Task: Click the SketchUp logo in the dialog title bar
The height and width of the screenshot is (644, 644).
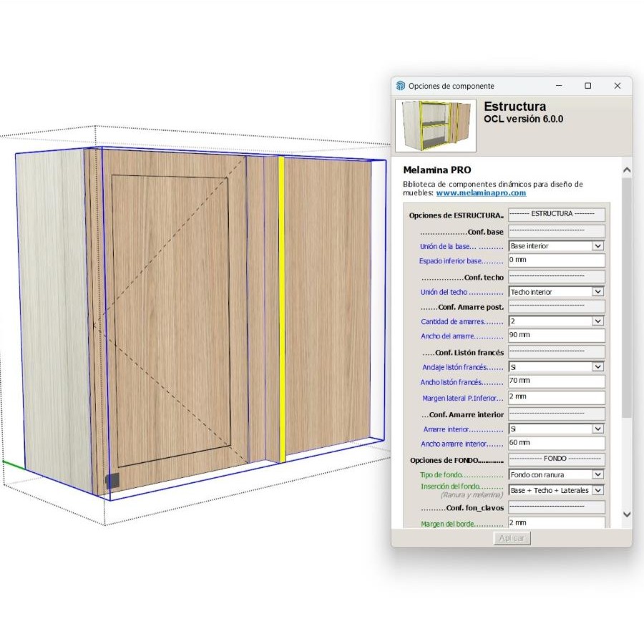Action: coord(401,86)
